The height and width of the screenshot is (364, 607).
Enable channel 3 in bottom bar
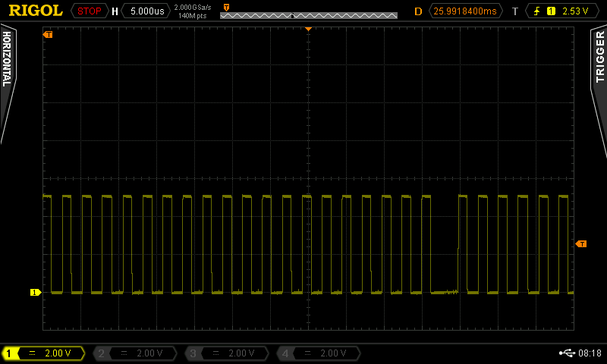[x=227, y=353]
